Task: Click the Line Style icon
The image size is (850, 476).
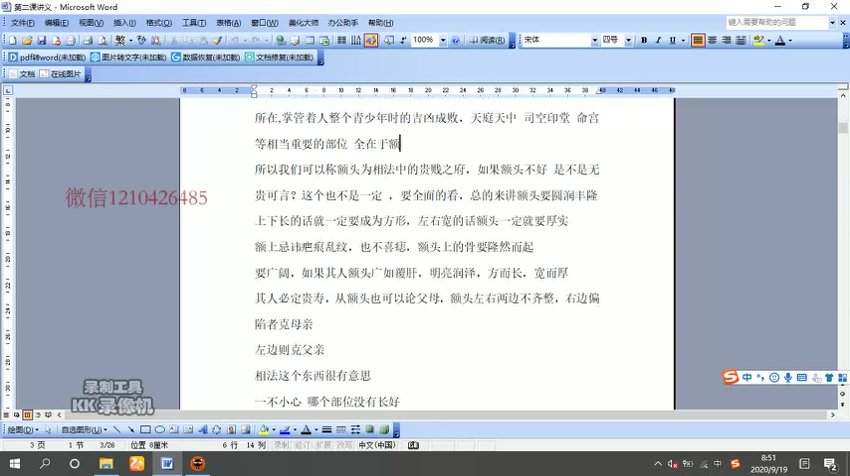Action: coord(326,430)
